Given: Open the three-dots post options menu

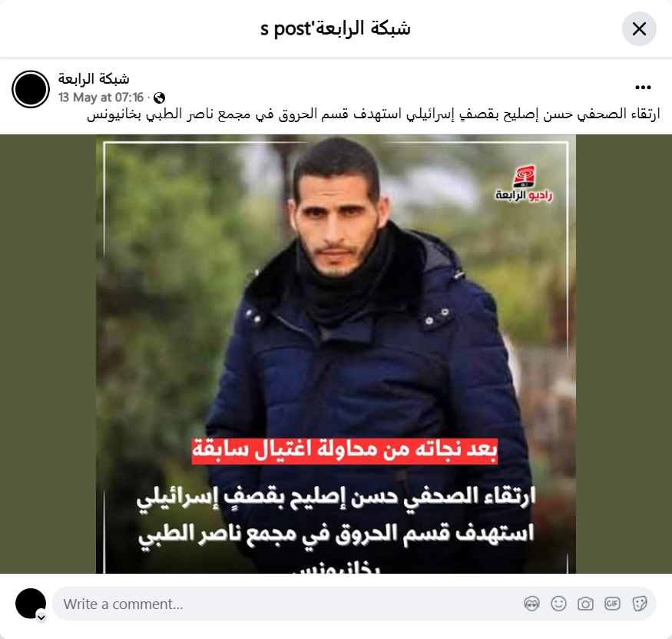Looking at the screenshot, I should 643,88.
